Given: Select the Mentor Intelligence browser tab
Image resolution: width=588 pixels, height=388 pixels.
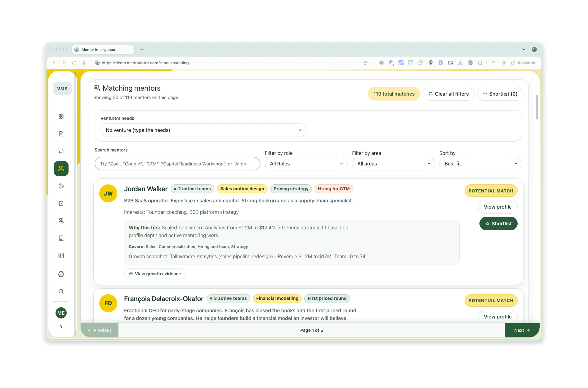Looking at the screenshot, I should point(103,50).
